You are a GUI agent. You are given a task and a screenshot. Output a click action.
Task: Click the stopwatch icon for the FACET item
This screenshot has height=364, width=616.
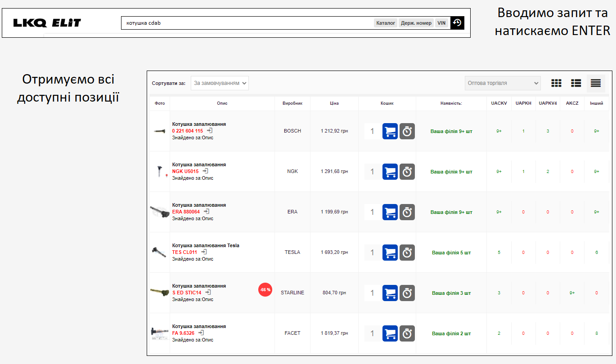point(407,333)
